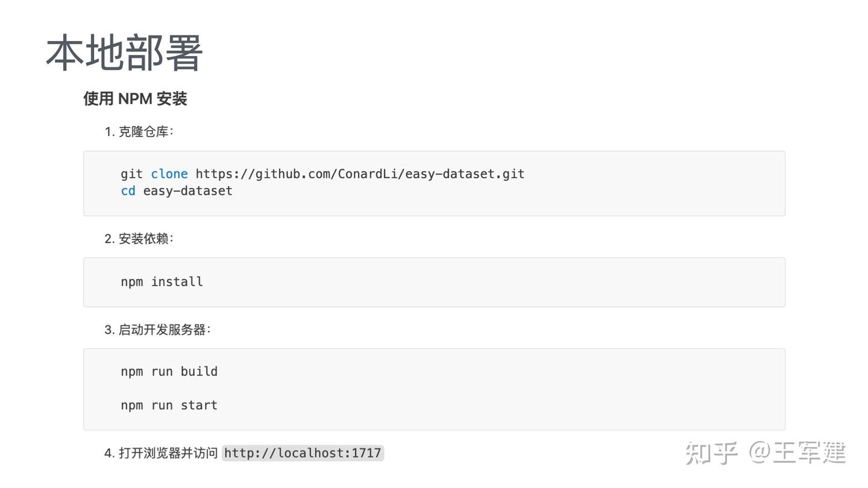Click the blue 'clone' keyword
This screenshot has height=488, width=868.
pyautogui.click(x=169, y=174)
